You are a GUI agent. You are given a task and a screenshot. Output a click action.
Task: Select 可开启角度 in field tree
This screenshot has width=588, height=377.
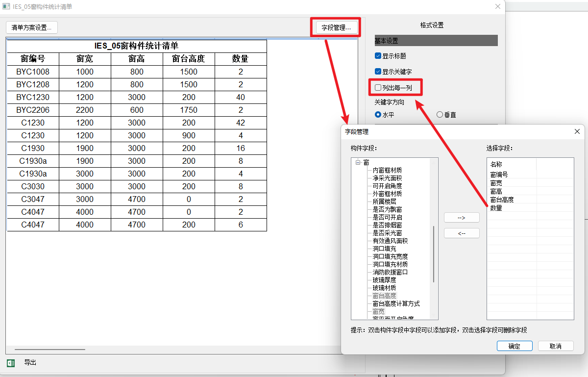(x=387, y=186)
